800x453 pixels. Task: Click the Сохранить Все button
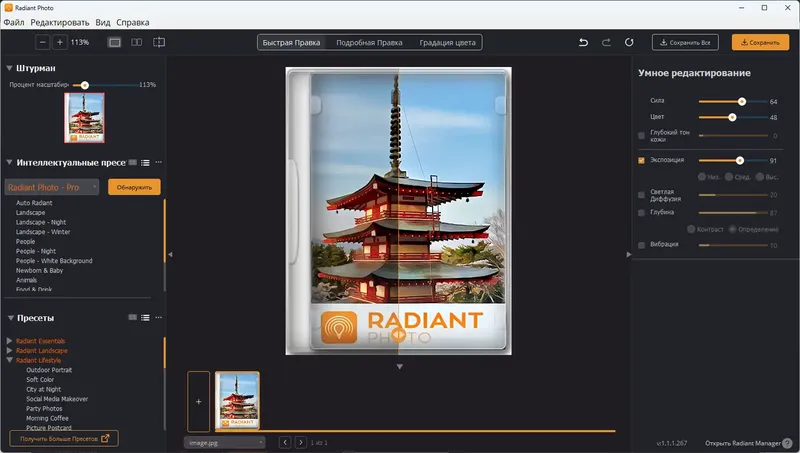(x=686, y=43)
